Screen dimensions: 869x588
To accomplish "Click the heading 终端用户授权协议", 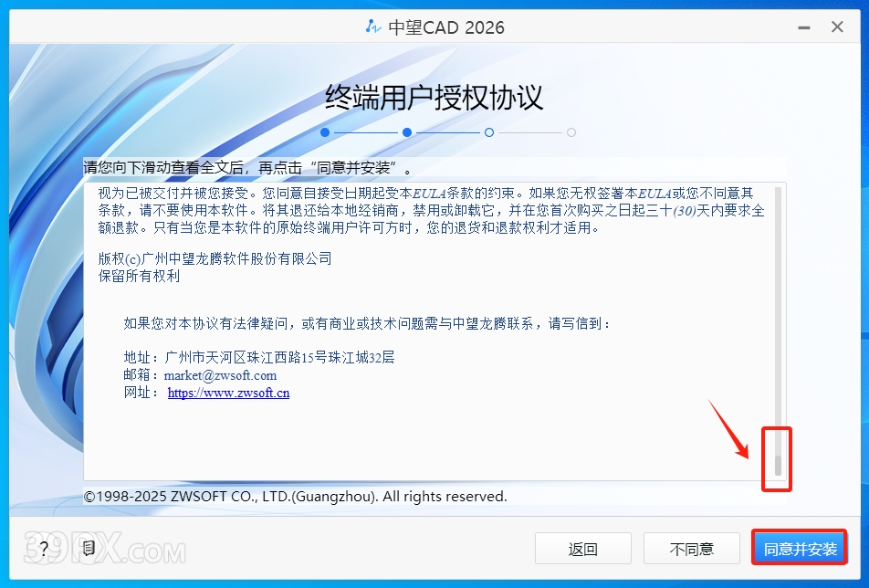I will [434, 98].
